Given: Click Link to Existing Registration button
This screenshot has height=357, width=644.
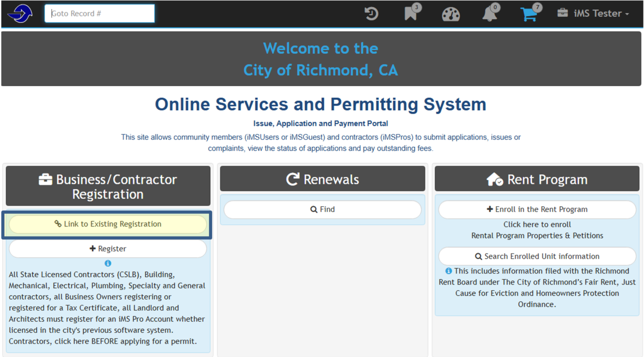Looking at the screenshot, I should pos(108,224).
